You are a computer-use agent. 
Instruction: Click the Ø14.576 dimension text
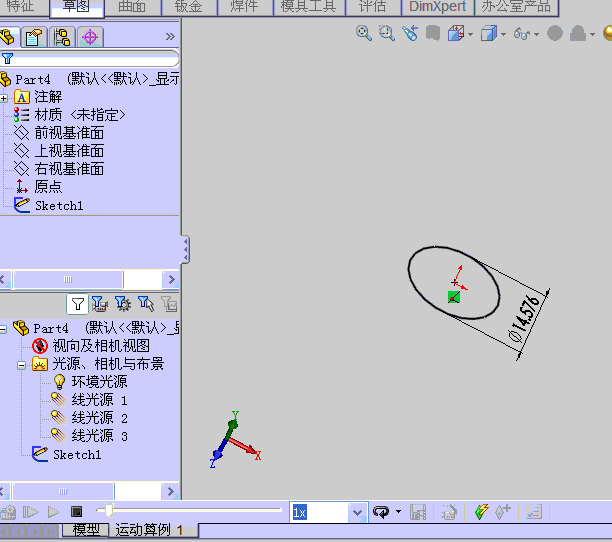tap(524, 318)
